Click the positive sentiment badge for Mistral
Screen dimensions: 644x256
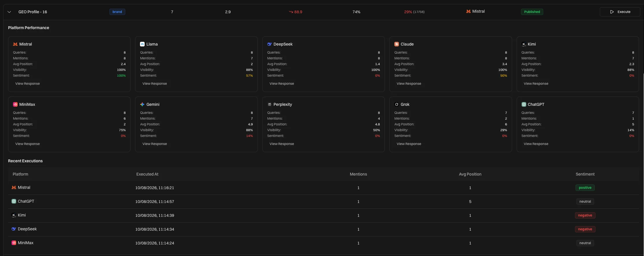(585, 188)
